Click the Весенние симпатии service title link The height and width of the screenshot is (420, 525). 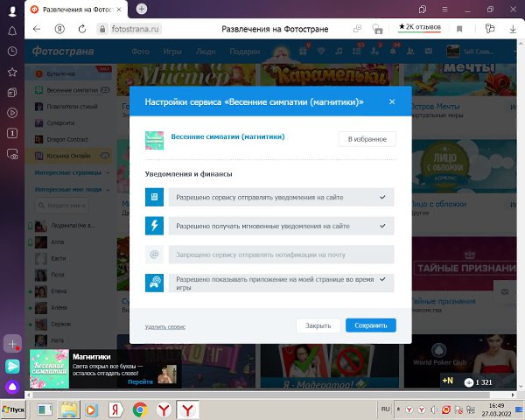tap(227, 136)
